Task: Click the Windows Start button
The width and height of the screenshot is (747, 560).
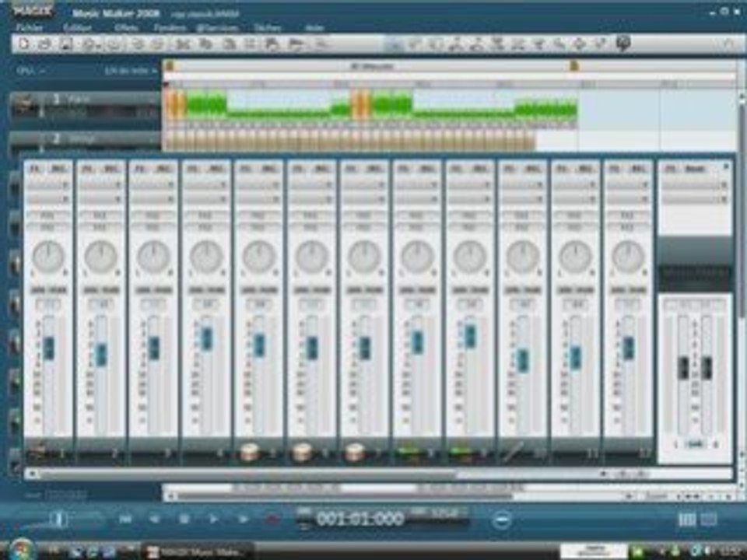Action: [22, 550]
